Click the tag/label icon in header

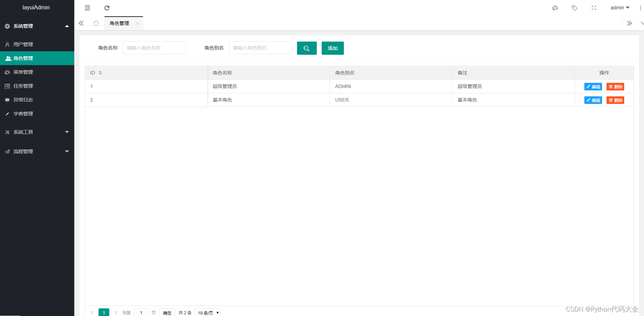pos(574,8)
